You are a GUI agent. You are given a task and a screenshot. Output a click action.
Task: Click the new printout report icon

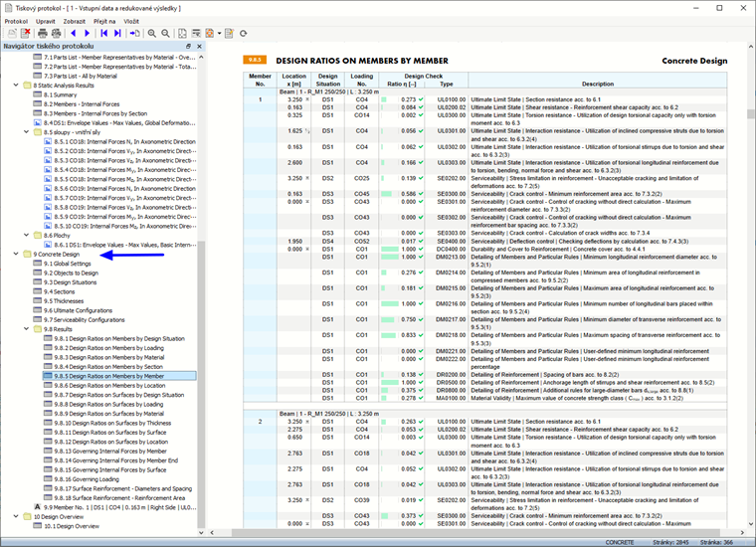(12, 33)
